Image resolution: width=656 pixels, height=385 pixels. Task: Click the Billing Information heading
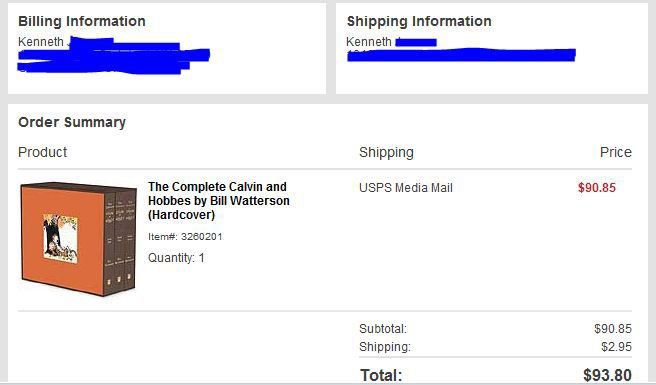click(x=82, y=21)
